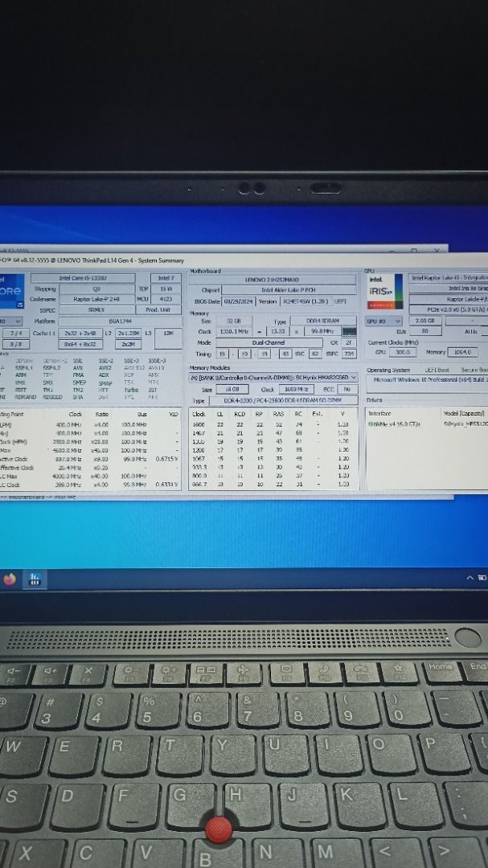The height and width of the screenshot is (868, 488).
Task: Open Firefox from the taskbar
Action: [10, 579]
